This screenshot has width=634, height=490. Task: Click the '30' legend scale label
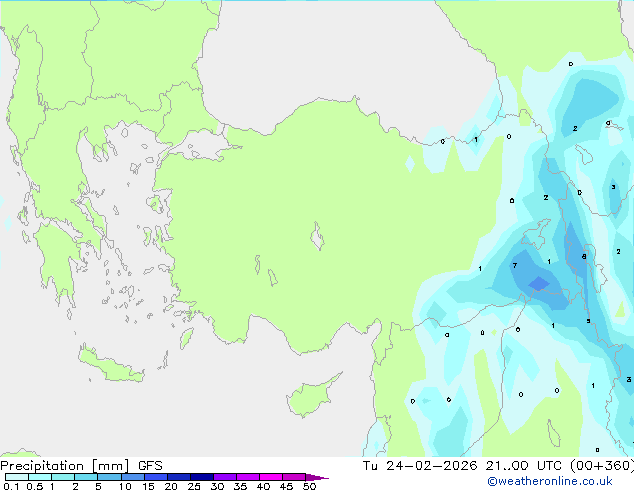[217, 486]
